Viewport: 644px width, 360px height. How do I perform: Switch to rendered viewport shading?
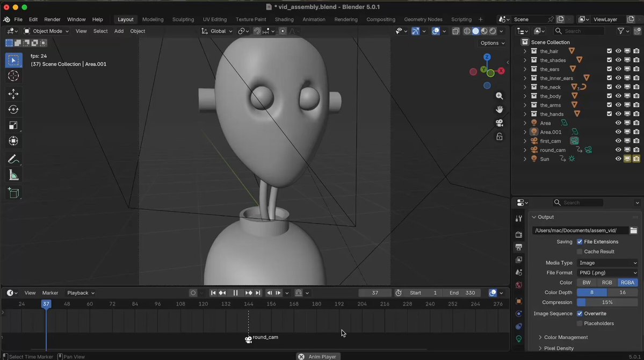(x=493, y=31)
